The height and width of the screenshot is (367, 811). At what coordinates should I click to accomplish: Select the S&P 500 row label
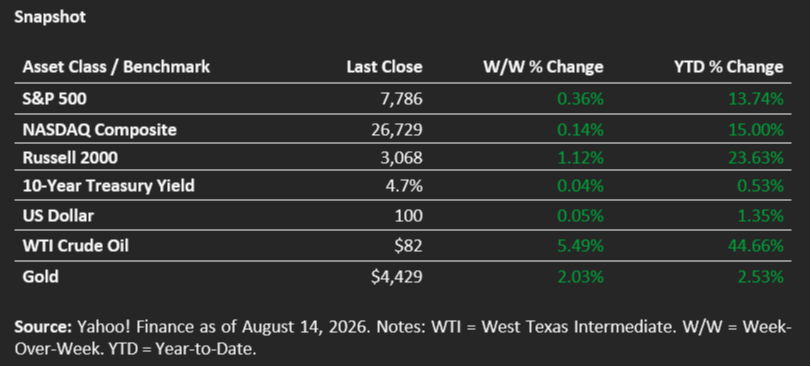54,99
